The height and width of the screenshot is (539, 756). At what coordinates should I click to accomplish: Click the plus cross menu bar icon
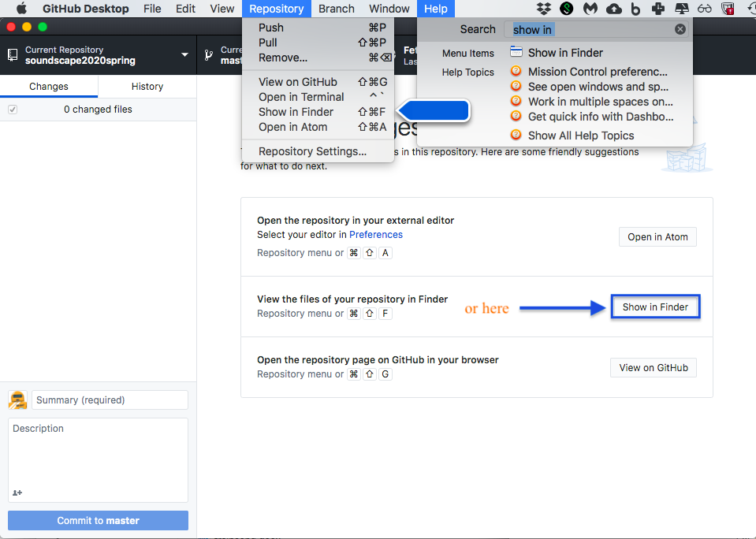pyautogui.click(x=657, y=8)
